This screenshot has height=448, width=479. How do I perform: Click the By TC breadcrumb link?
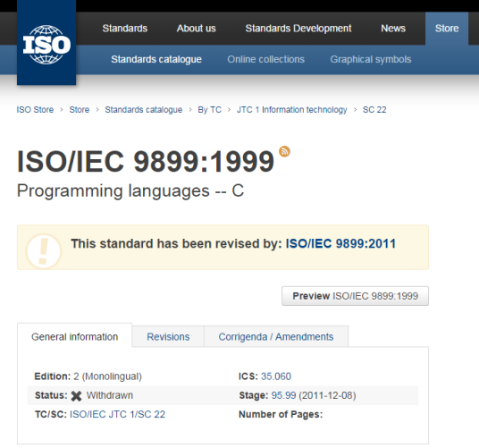click(209, 110)
